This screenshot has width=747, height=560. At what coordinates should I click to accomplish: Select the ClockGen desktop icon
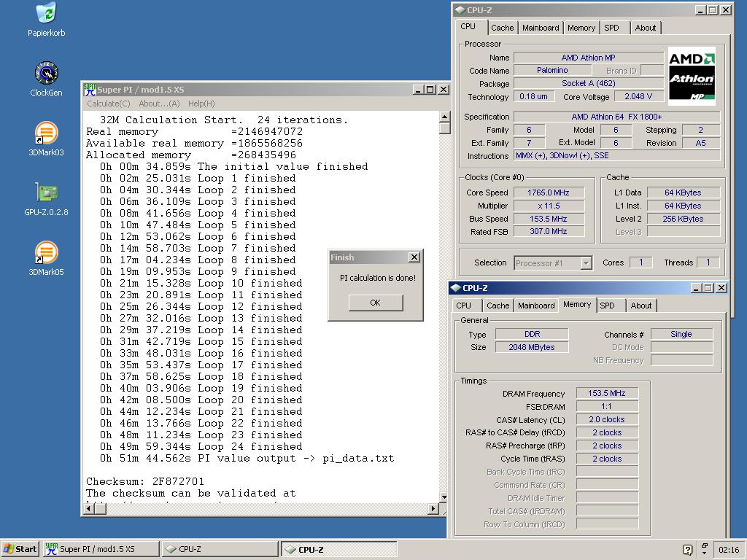point(46,79)
